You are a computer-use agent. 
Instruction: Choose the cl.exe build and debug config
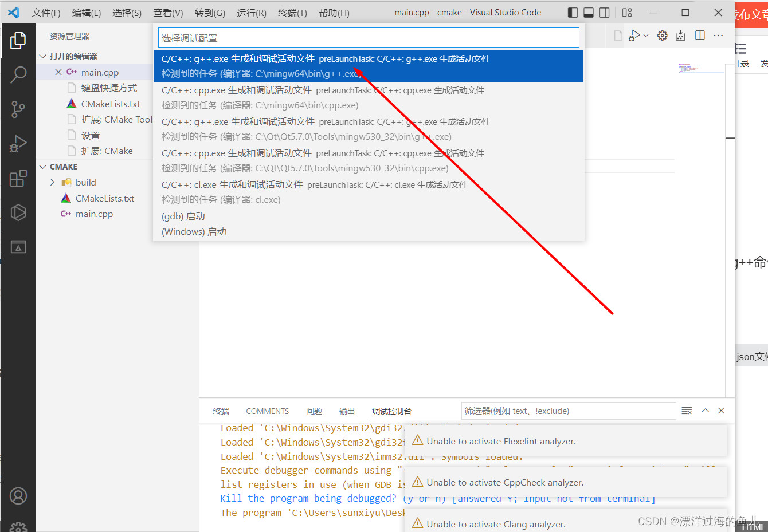(x=369, y=192)
